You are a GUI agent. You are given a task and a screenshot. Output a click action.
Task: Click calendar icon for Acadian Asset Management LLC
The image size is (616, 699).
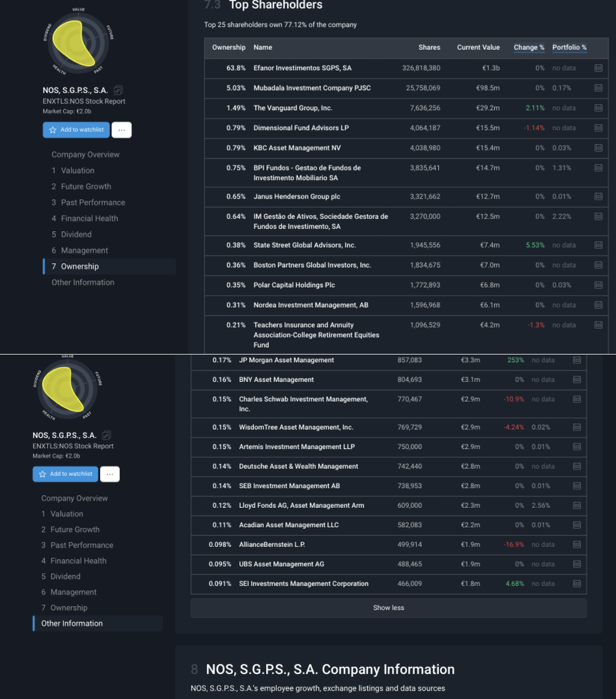click(x=577, y=525)
